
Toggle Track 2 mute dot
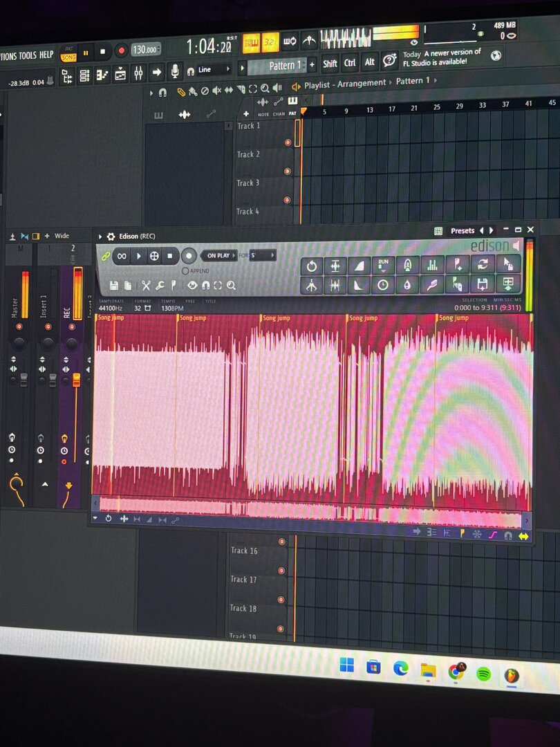pyautogui.click(x=288, y=171)
